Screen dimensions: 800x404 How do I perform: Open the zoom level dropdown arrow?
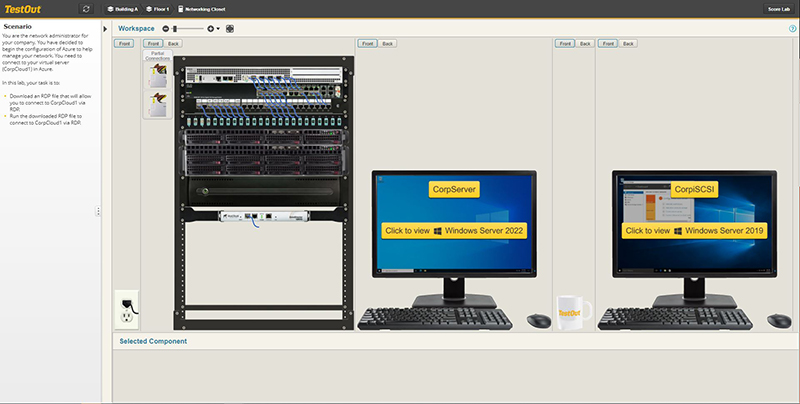click(218, 29)
